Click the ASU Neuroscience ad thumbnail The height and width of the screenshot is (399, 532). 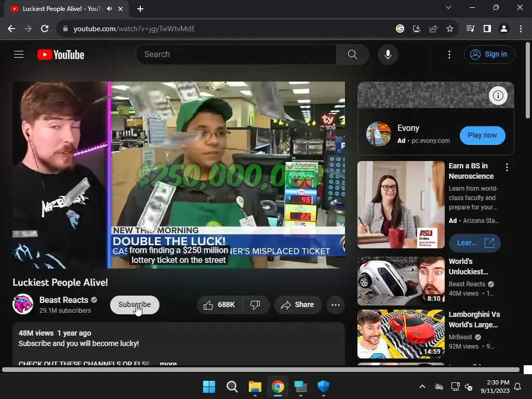[401, 205]
